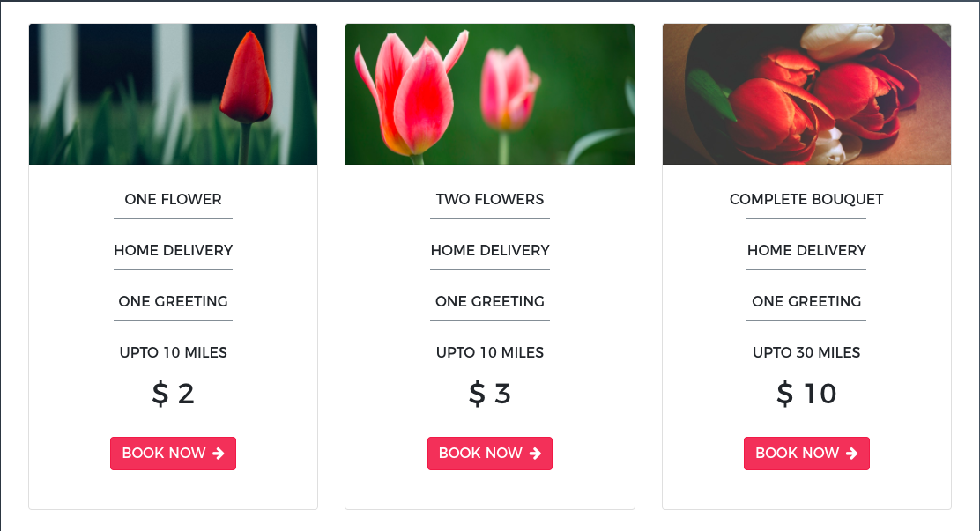Select the single red tulip image

click(x=173, y=93)
